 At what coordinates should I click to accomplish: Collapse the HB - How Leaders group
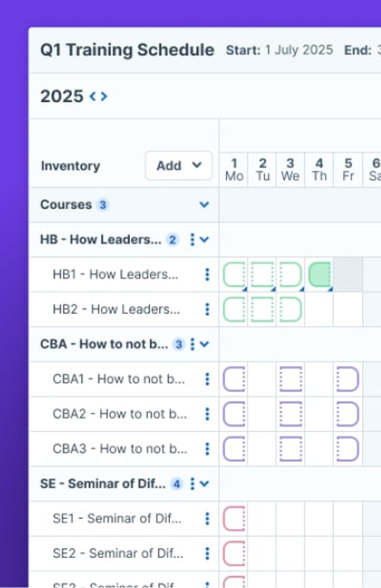tap(204, 240)
